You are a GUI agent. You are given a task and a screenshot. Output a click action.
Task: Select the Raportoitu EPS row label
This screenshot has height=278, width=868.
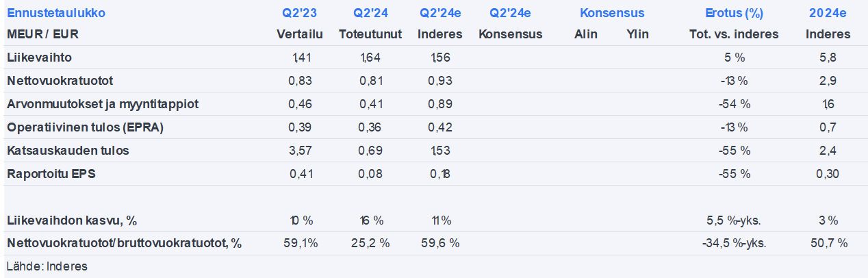(51, 174)
